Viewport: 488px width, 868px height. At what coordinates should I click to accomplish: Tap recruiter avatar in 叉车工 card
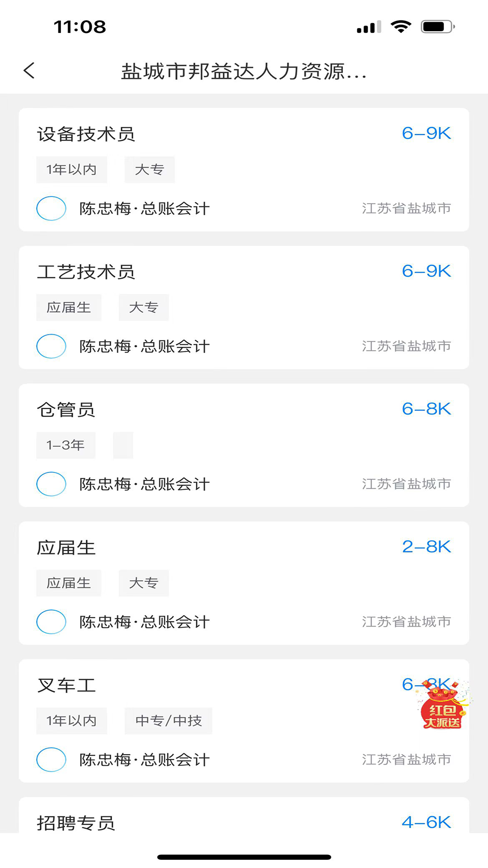[51, 759]
